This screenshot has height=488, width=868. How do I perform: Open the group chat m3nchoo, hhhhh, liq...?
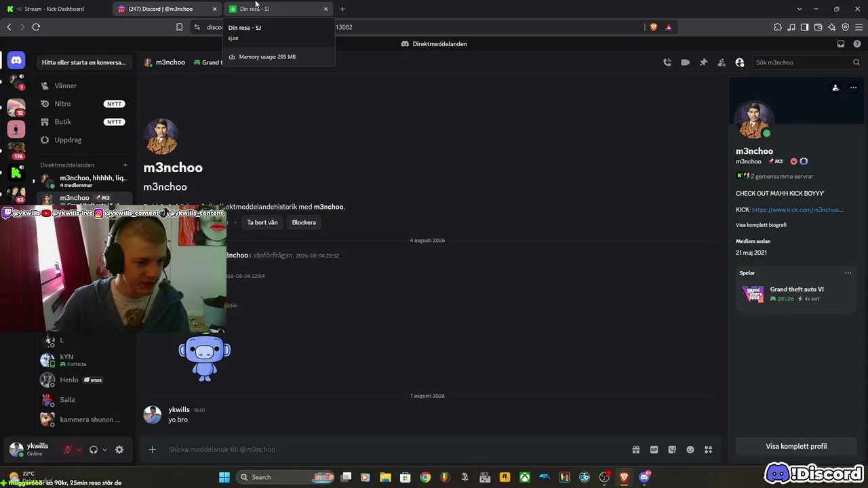(x=85, y=181)
